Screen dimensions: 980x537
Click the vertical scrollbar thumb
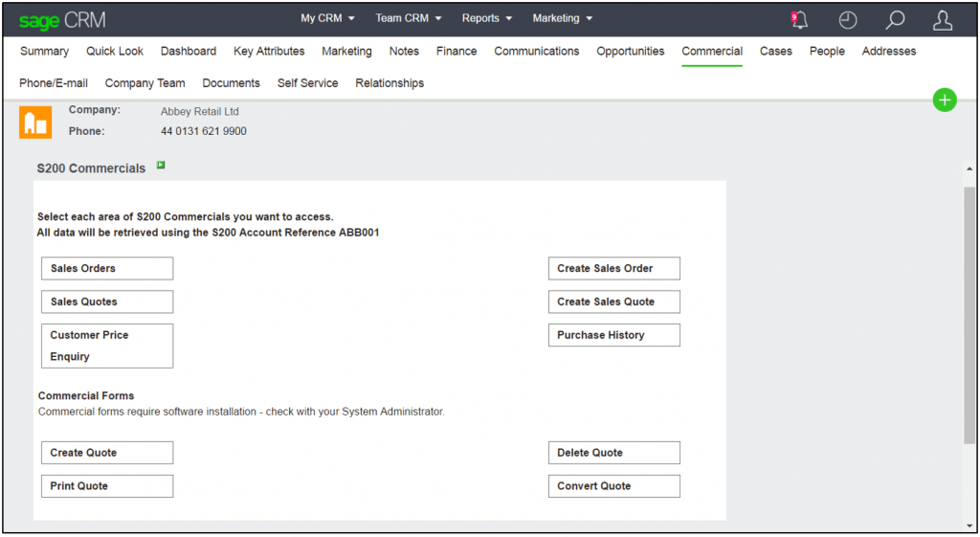click(969, 316)
